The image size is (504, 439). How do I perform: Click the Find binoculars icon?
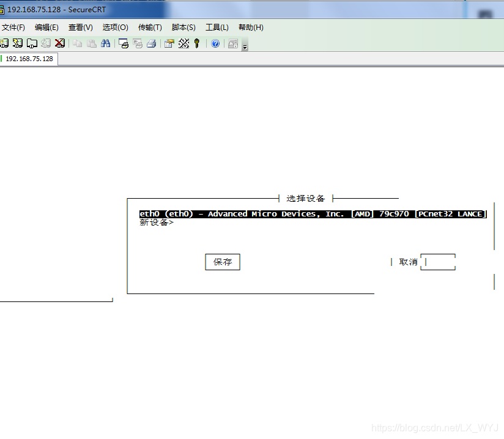(105, 43)
